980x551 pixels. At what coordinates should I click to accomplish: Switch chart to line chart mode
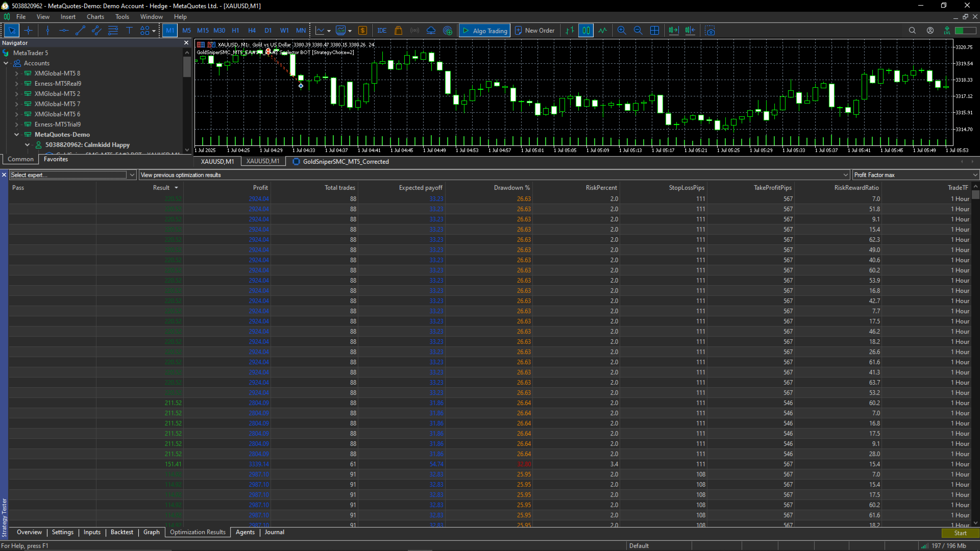pos(602,31)
